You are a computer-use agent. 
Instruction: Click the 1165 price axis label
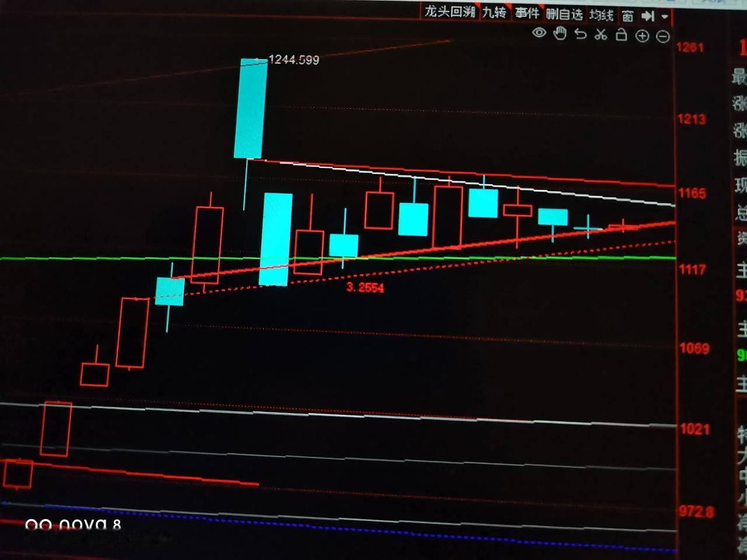click(692, 193)
